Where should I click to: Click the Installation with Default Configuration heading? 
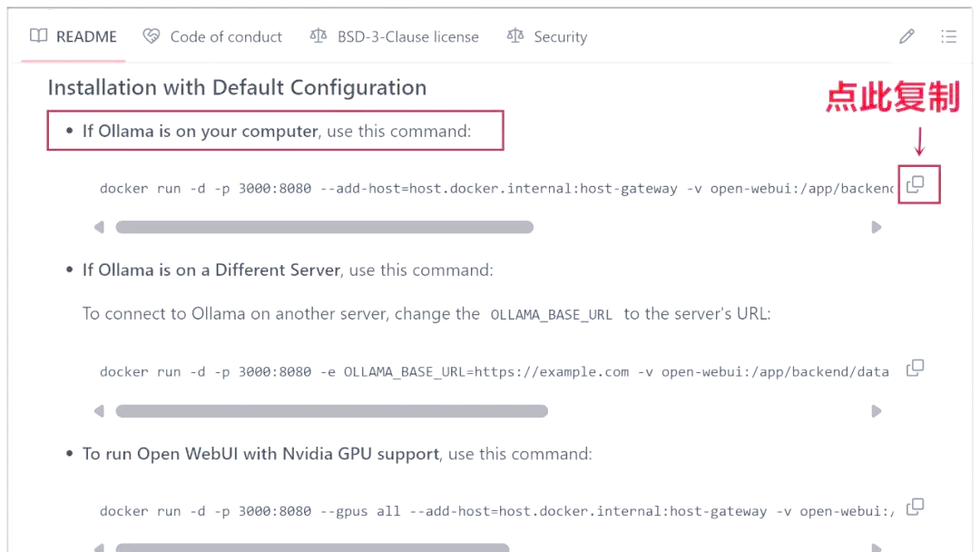(x=237, y=88)
